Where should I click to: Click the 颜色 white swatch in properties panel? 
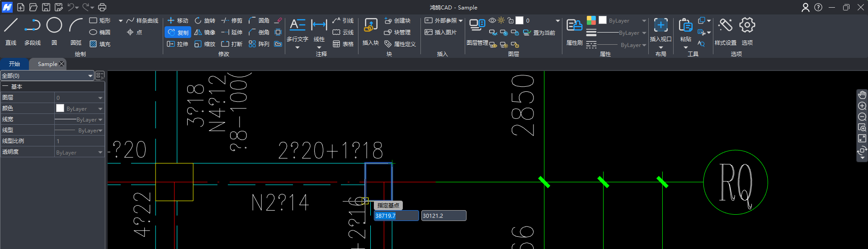60,108
